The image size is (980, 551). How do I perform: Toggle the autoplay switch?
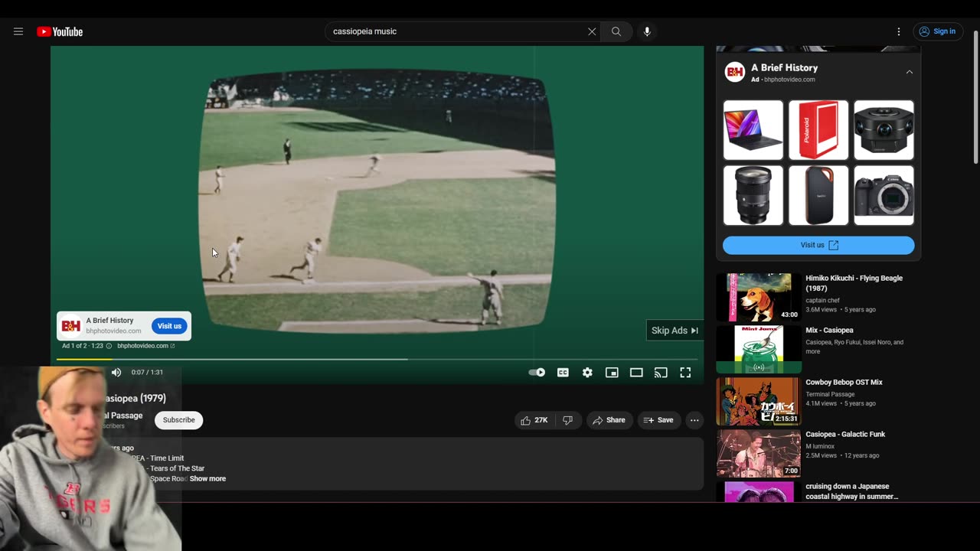(537, 373)
